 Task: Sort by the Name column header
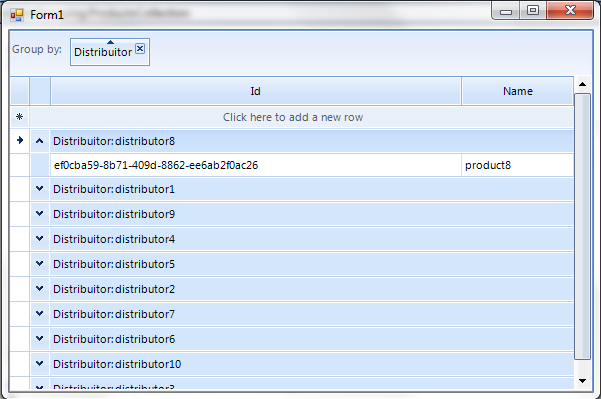(x=517, y=91)
